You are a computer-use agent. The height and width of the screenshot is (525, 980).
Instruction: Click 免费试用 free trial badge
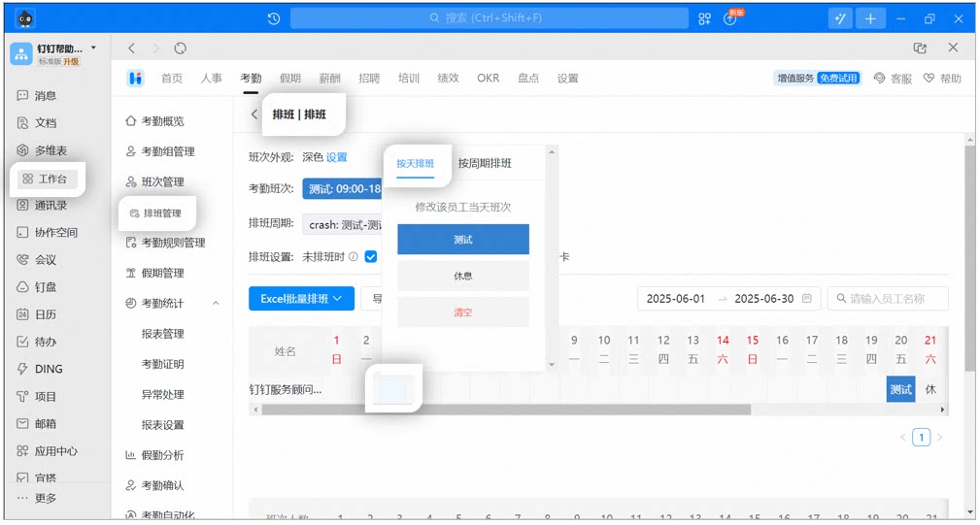point(839,78)
